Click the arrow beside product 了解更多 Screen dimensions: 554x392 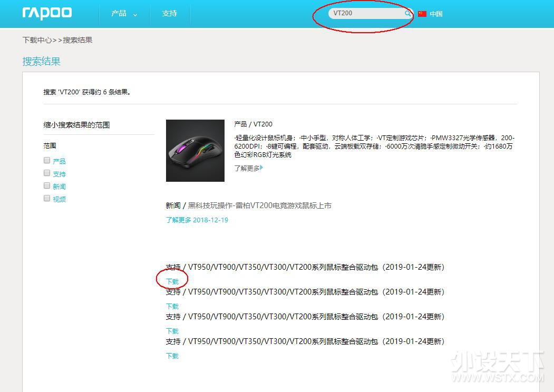[x=261, y=168]
